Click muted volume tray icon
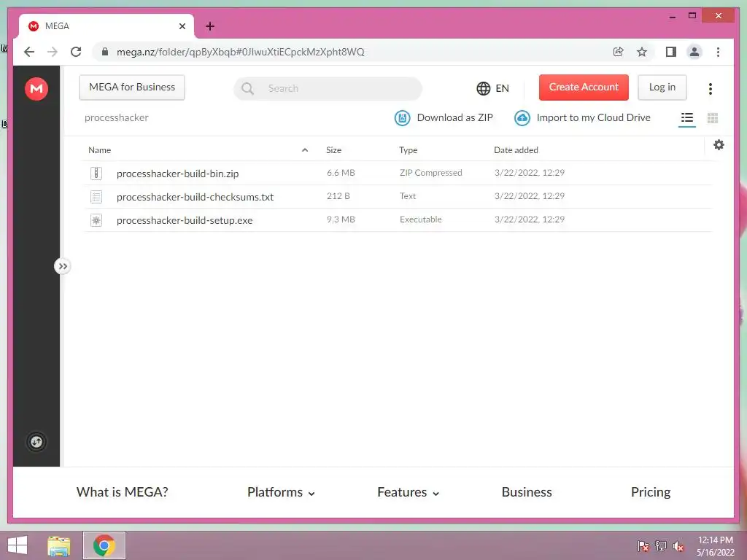747x560 pixels. pos(678,546)
